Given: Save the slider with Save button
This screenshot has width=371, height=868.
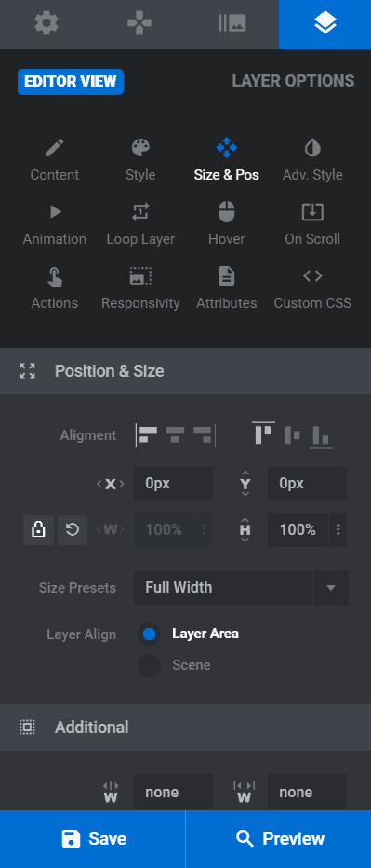Looking at the screenshot, I should click(93, 838).
